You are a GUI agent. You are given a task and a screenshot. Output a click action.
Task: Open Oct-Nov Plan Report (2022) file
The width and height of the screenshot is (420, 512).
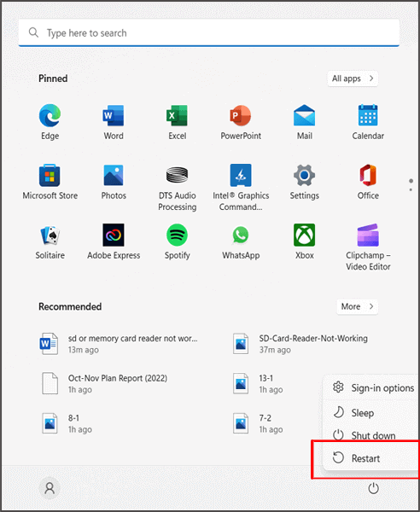[x=104, y=384]
